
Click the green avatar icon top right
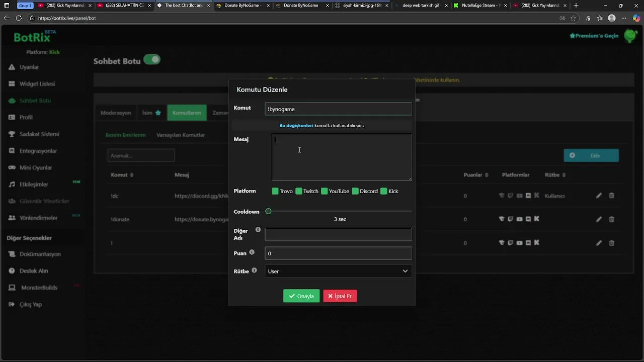click(x=630, y=36)
